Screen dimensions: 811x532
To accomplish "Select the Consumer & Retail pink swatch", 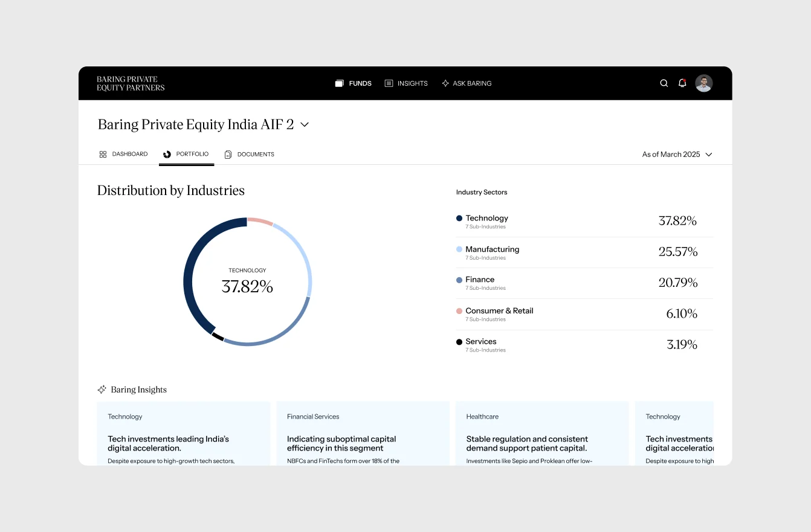I will click(459, 311).
